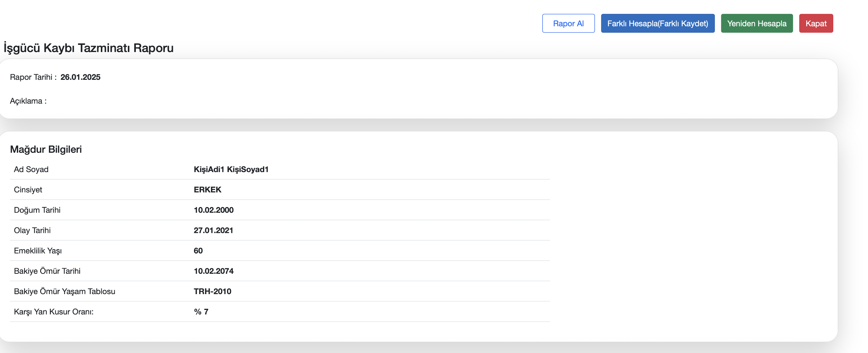Click the green Yeniden Hesapla button

click(756, 23)
